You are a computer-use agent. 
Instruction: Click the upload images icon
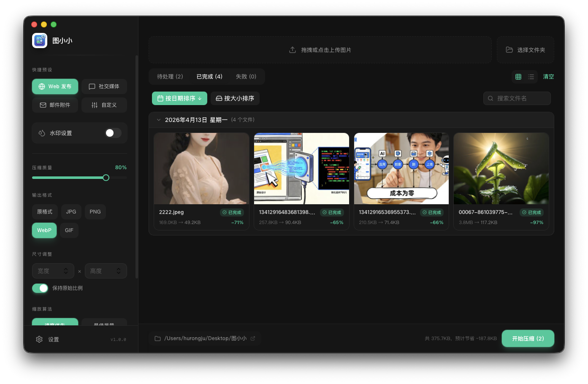click(293, 50)
